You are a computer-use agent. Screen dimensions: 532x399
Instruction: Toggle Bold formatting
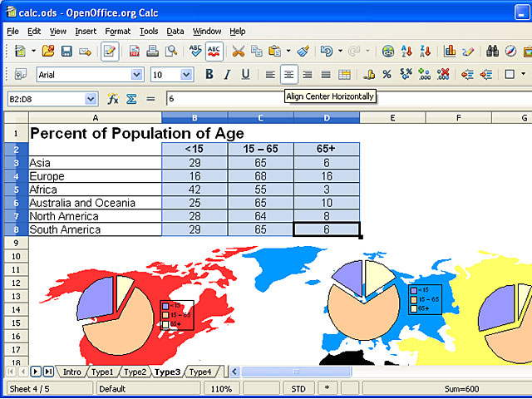(209, 75)
